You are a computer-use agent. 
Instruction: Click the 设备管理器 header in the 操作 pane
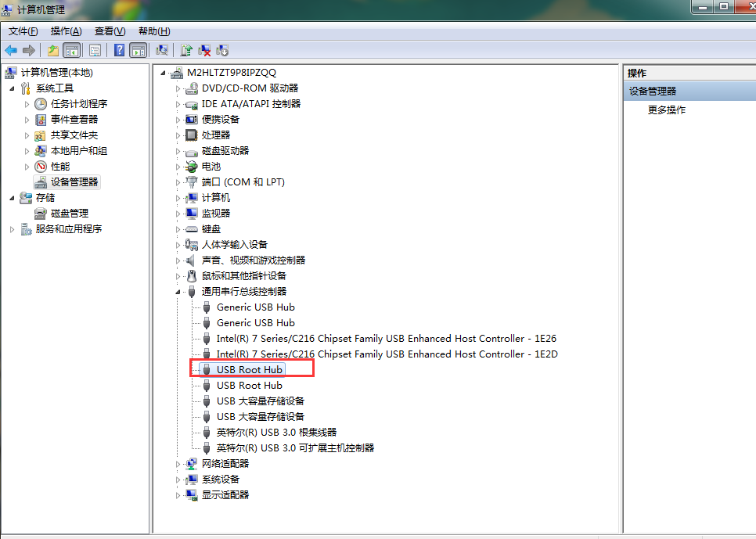pos(690,91)
